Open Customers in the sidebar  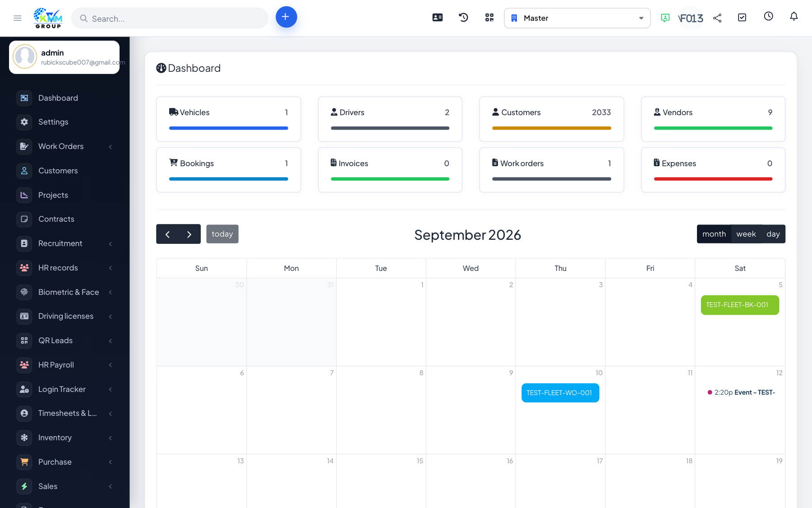tap(65, 171)
